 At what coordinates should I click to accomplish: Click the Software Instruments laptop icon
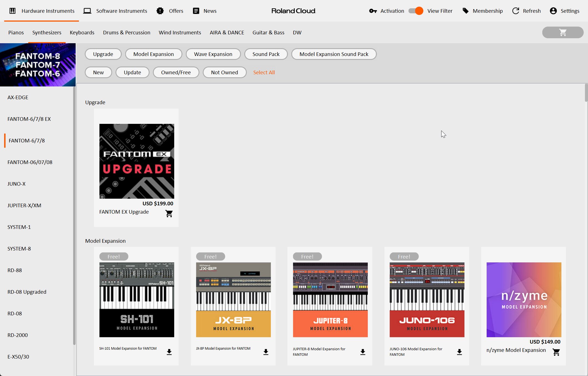pyautogui.click(x=87, y=11)
